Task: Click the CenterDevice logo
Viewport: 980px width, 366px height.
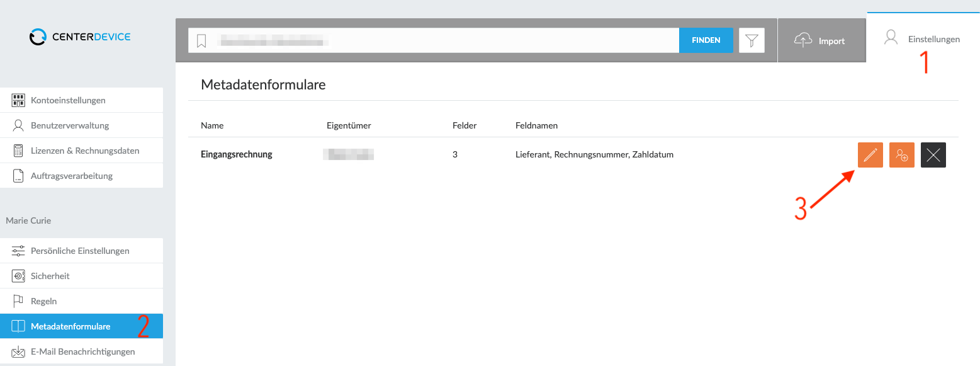Action: coord(80,37)
